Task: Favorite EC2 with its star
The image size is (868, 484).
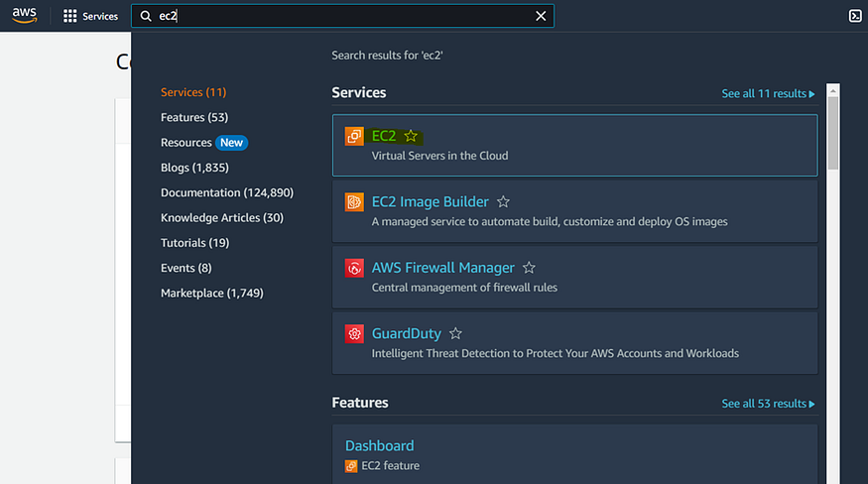Action: 411,136
